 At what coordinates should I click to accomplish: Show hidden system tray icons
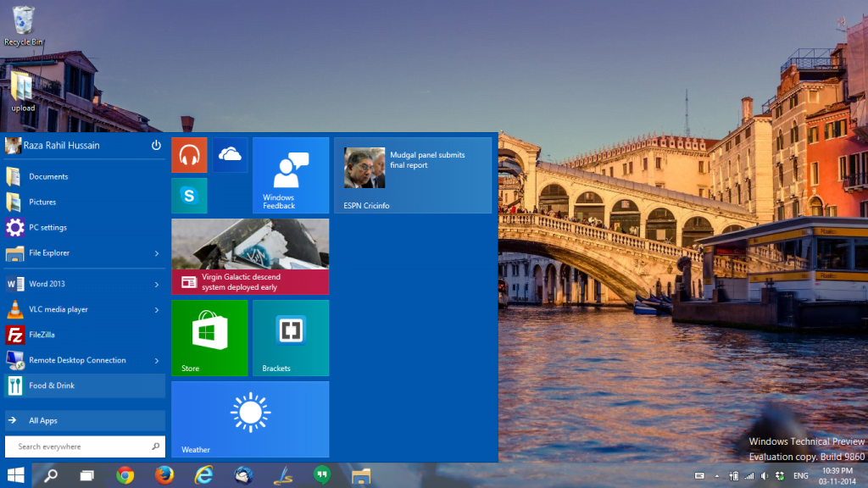pos(717,476)
